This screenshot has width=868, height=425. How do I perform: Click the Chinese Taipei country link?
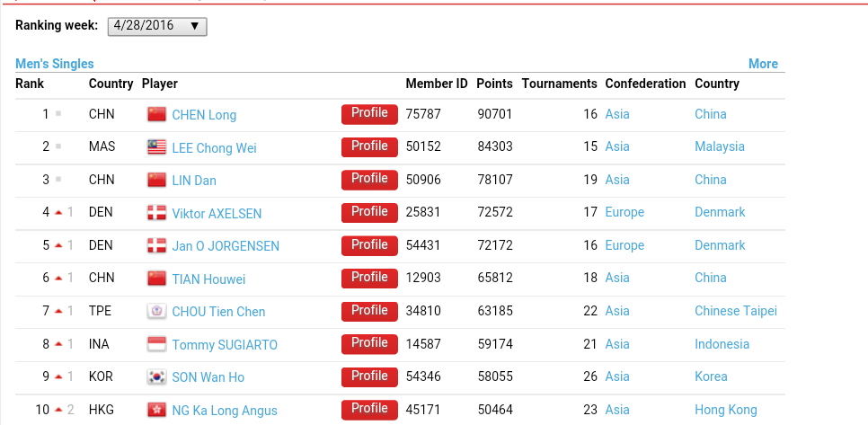(735, 312)
